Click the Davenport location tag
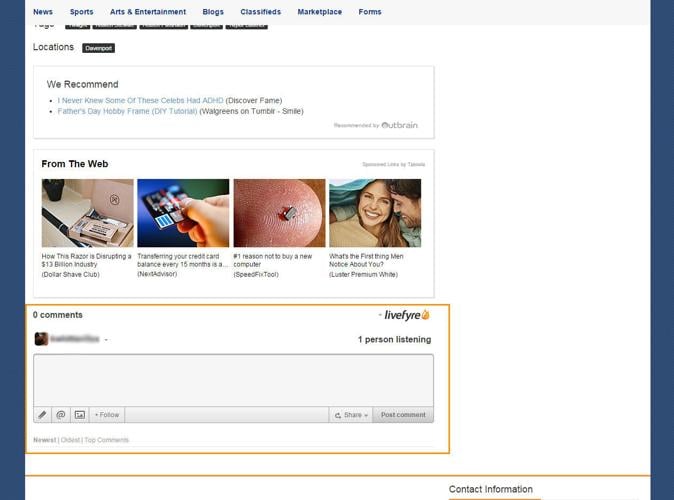Image resolution: width=674 pixels, height=500 pixels. pos(98,48)
